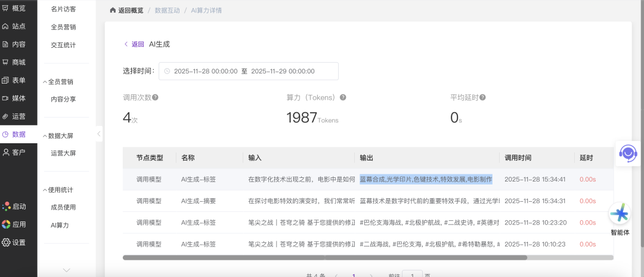Collapse the 使用统计 group
This screenshot has height=277, width=644.
(45, 190)
